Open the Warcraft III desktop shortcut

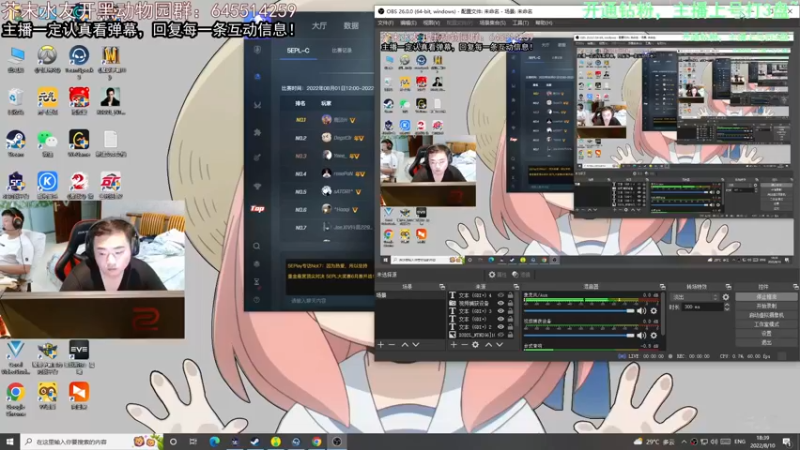[111, 61]
